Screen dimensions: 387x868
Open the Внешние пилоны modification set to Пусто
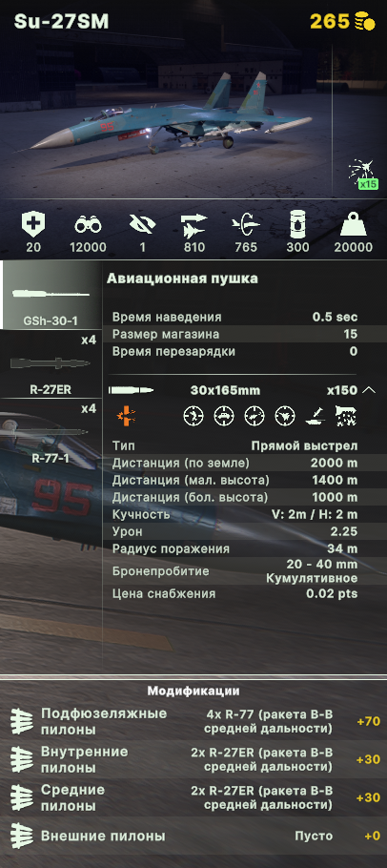pyautogui.click(x=193, y=836)
